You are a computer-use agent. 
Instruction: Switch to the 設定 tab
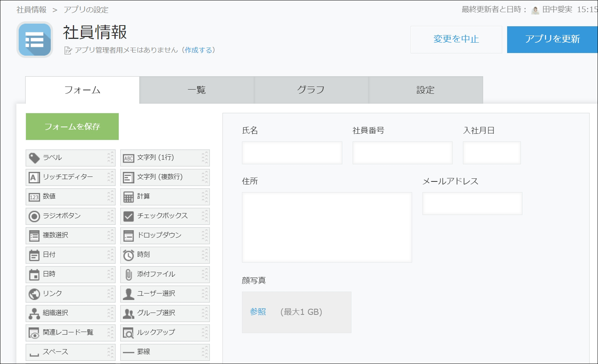[426, 90]
